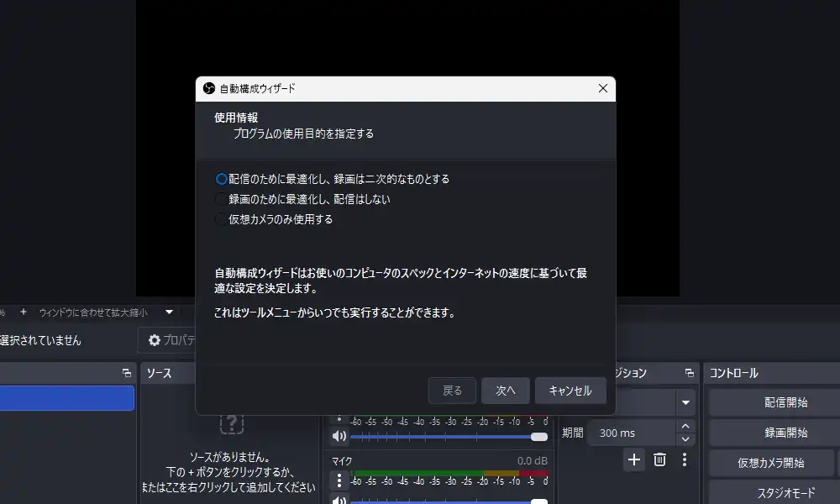Click the zoom-in plus icon under preview
Viewport: 840px width, 504px height.
point(24,312)
